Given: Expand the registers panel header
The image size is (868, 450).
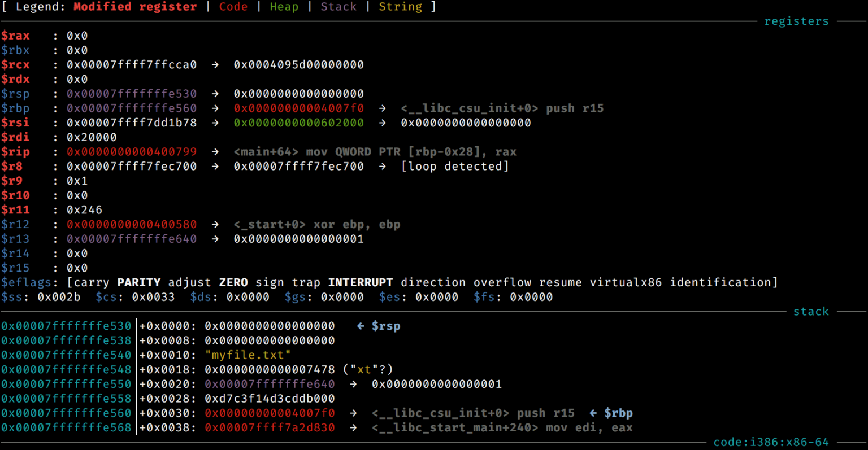Looking at the screenshot, I should coord(796,21).
